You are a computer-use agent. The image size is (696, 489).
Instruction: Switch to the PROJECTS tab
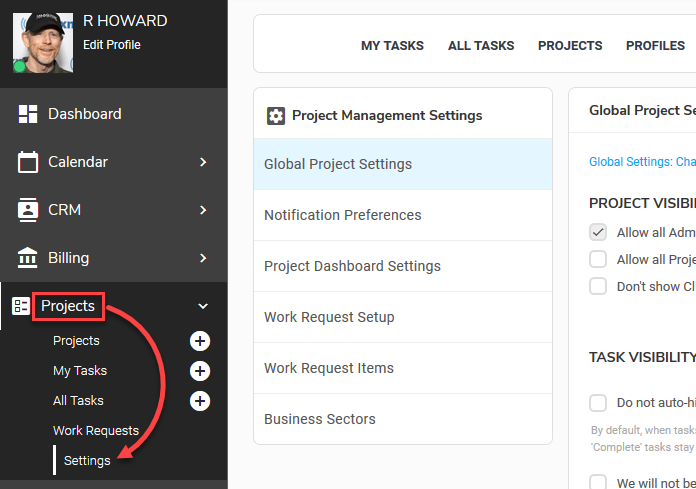click(570, 46)
